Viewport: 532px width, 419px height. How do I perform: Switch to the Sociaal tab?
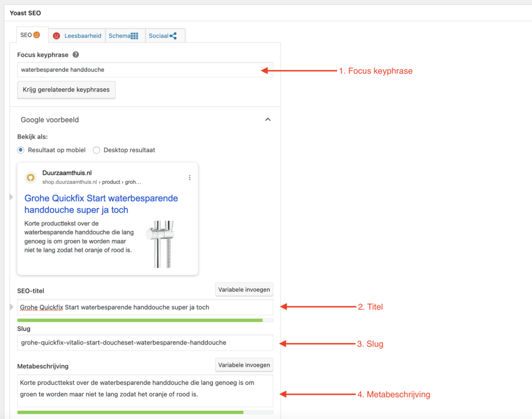coord(165,36)
